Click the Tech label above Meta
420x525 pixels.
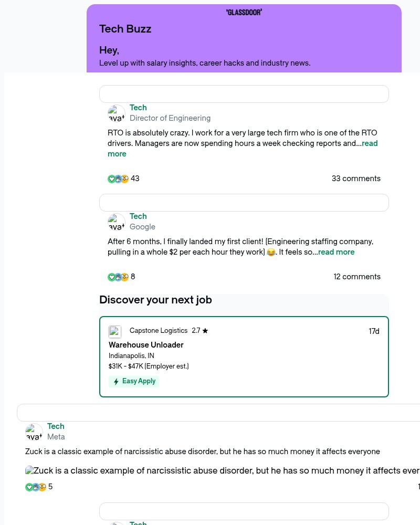click(56, 426)
